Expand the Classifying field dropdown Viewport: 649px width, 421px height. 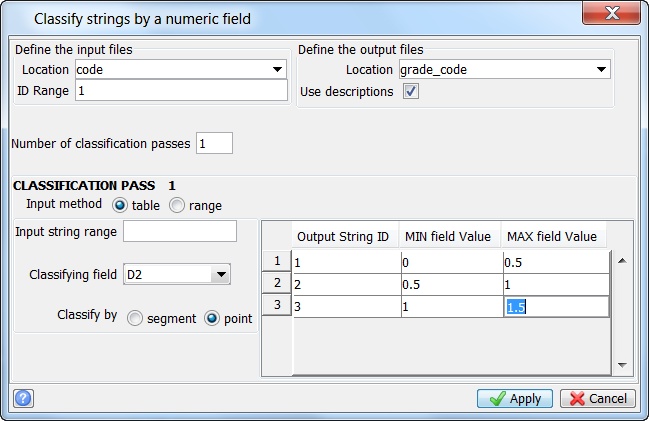[220, 274]
